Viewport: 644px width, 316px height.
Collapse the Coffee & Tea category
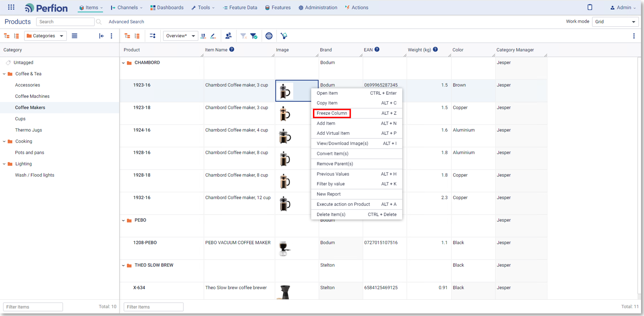(4, 74)
